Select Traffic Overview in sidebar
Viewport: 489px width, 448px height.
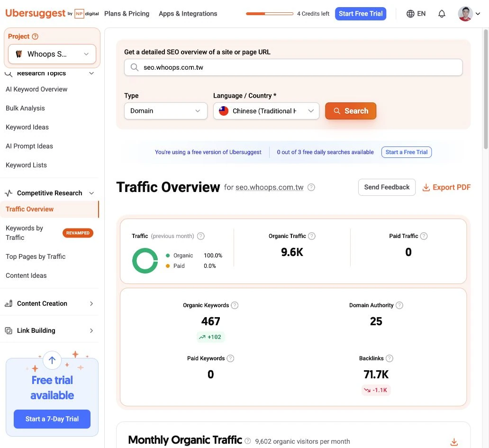[49, 209]
